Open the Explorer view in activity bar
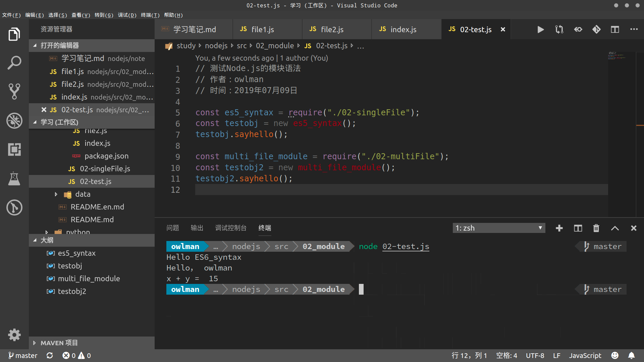 (x=14, y=34)
